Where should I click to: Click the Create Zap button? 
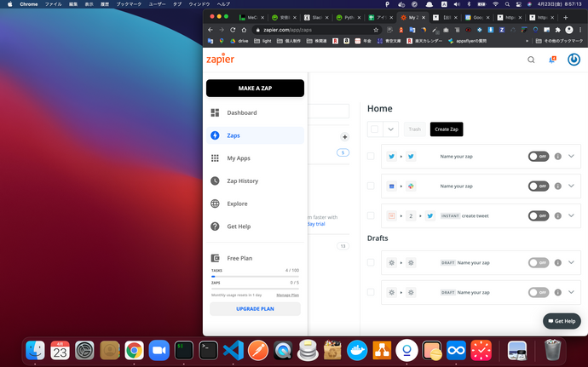pyautogui.click(x=447, y=129)
